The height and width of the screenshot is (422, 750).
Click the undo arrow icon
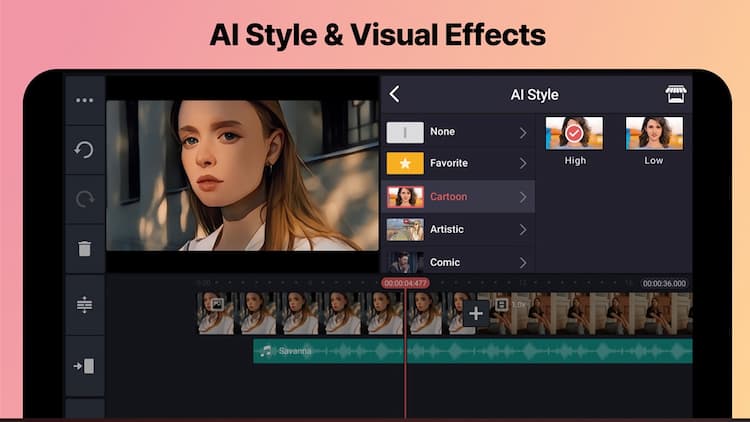[84, 150]
